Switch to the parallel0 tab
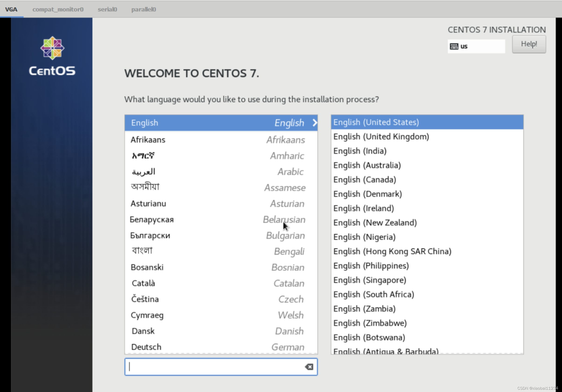Viewport: 562px width, 392px height. tap(144, 9)
